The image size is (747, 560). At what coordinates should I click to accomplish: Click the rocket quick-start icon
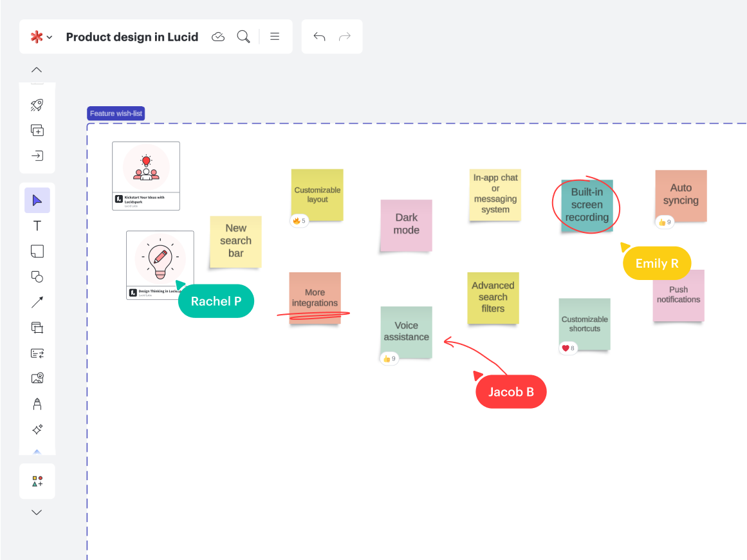click(37, 106)
